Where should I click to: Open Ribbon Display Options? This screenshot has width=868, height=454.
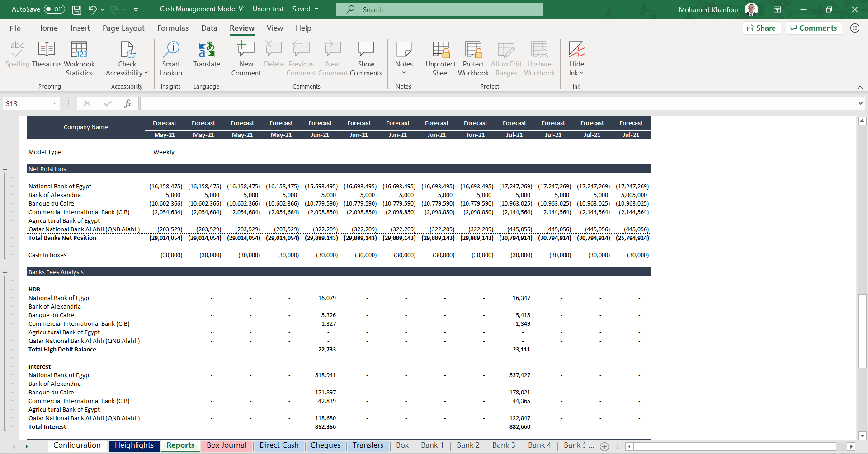(777, 9)
